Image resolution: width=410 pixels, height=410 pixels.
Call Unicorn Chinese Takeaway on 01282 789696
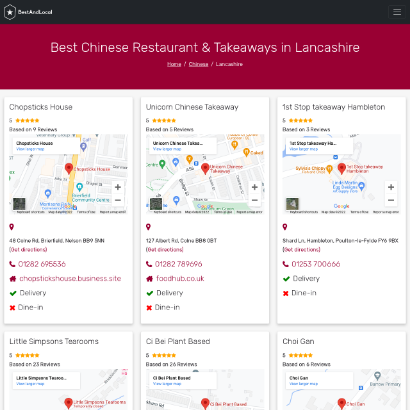click(179, 264)
